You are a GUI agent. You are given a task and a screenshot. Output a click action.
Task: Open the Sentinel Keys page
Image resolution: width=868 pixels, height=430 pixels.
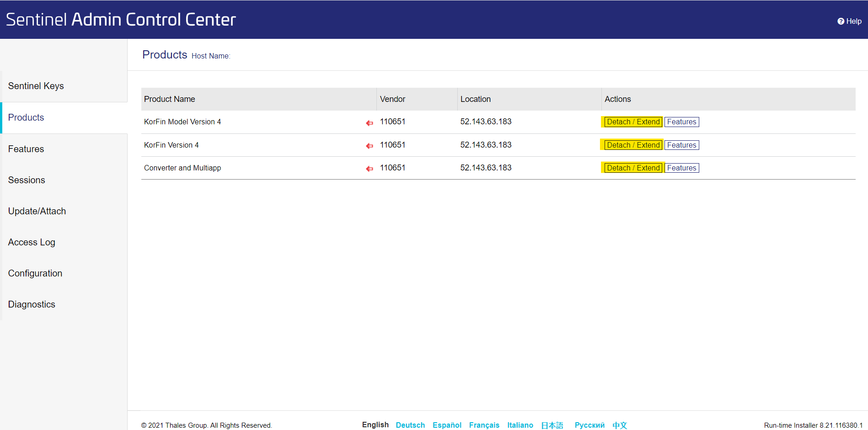[x=36, y=86]
